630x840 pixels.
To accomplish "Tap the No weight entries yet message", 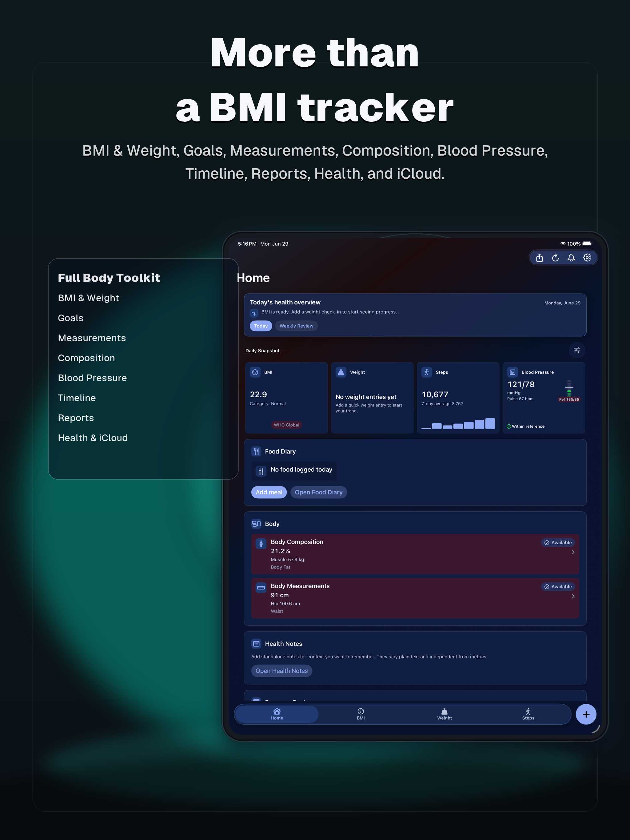I will [x=366, y=397].
